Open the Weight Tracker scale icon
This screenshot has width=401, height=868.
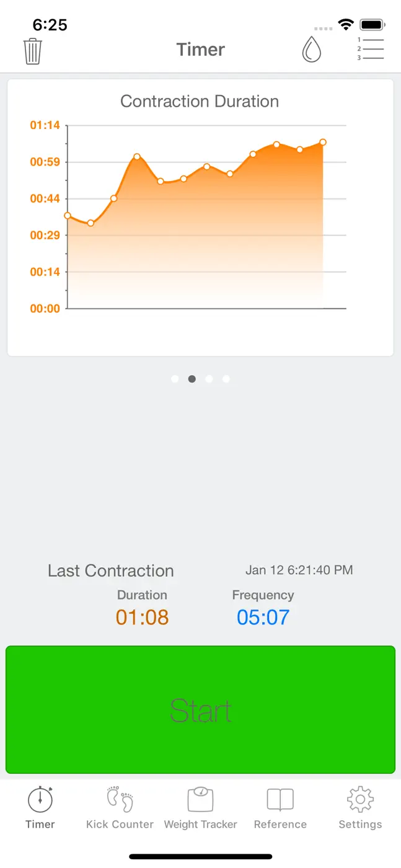pos(201,799)
